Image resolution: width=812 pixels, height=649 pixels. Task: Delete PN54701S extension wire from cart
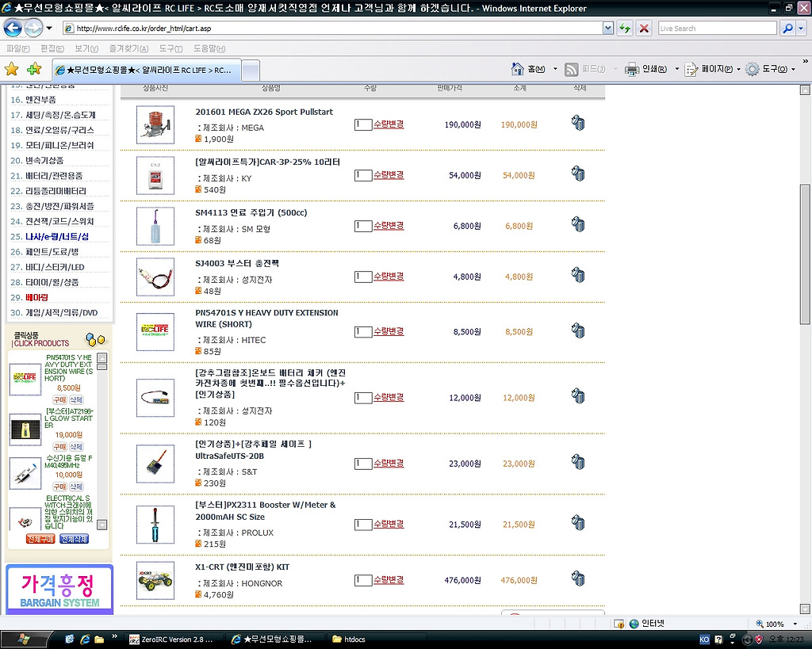point(578,330)
